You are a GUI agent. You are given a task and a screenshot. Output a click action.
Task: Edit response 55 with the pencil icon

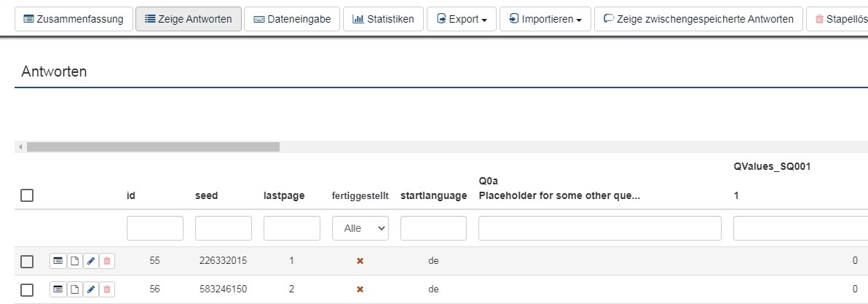(90, 261)
